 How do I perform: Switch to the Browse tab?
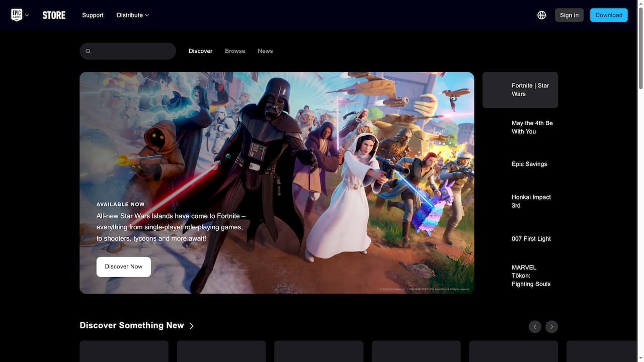click(235, 51)
